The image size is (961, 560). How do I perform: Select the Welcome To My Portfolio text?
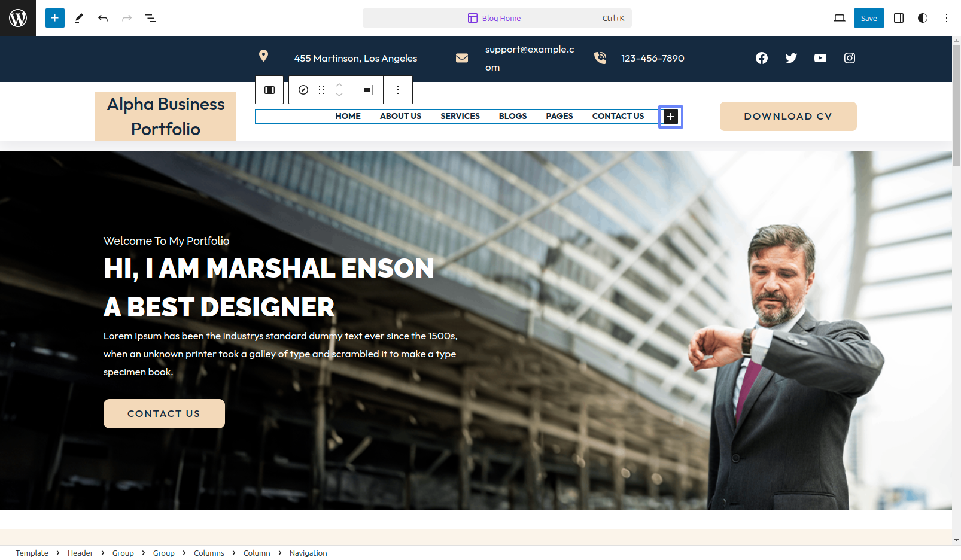click(x=166, y=241)
